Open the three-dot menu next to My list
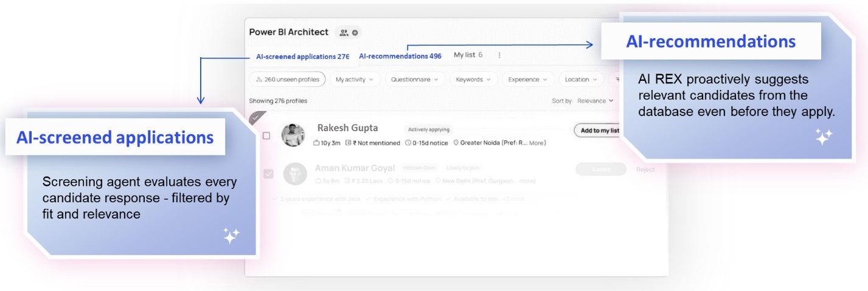868x291 pixels. 499,55
